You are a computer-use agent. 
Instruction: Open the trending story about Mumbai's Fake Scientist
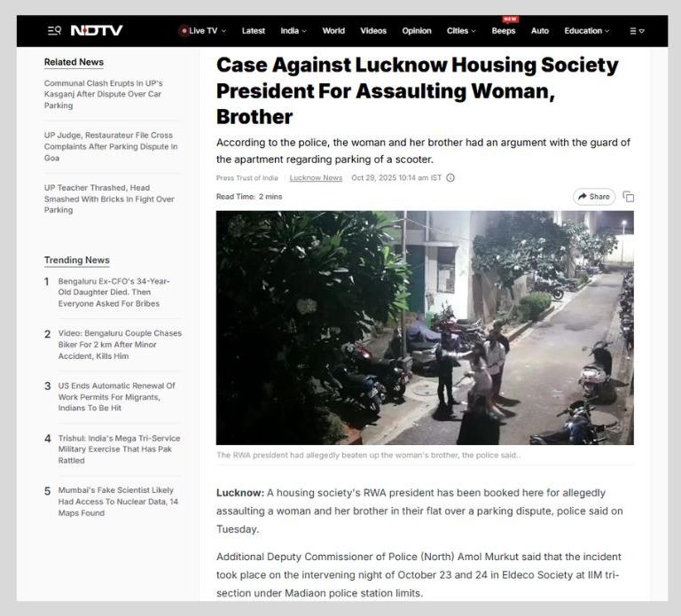coord(118,502)
